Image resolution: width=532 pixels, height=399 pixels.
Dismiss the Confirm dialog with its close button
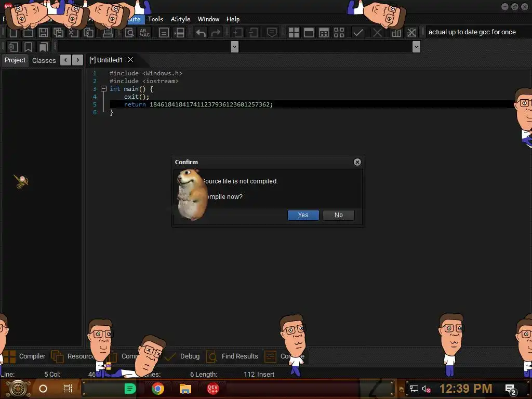(357, 162)
